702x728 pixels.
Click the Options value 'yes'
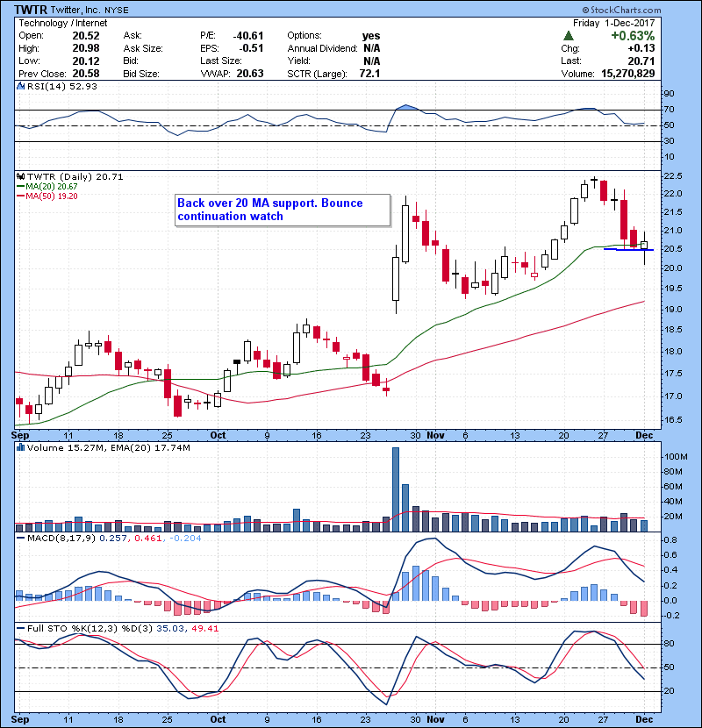pyautogui.click(x=371, y=36)
